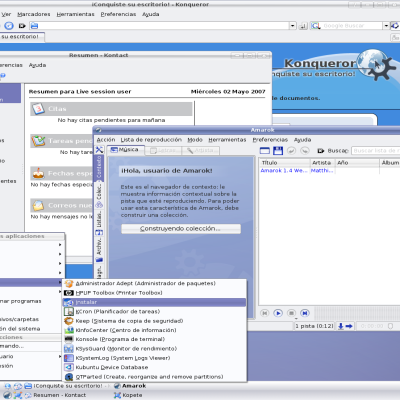Sort playlist by Título column
400x400 pixels.
pos(284,163)
